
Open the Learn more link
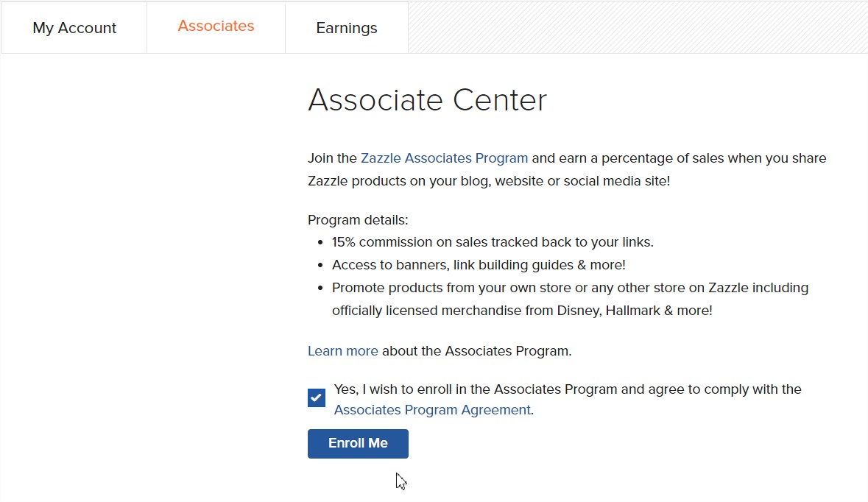tap(342, 351)
